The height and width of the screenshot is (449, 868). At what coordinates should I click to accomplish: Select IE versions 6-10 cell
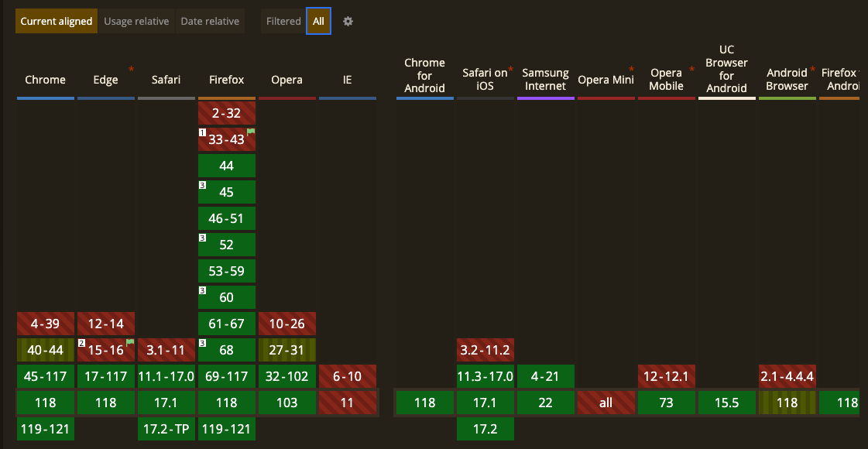(347, 376)
